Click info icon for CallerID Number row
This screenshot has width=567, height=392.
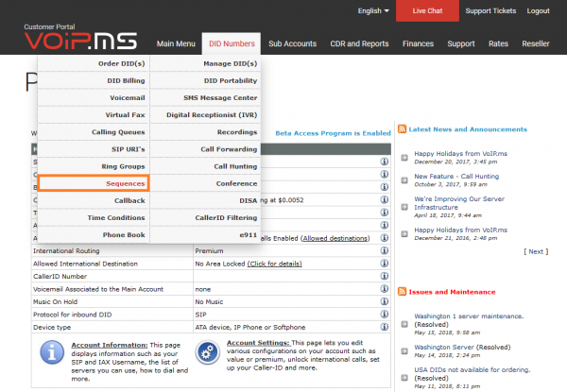[384, 276]
